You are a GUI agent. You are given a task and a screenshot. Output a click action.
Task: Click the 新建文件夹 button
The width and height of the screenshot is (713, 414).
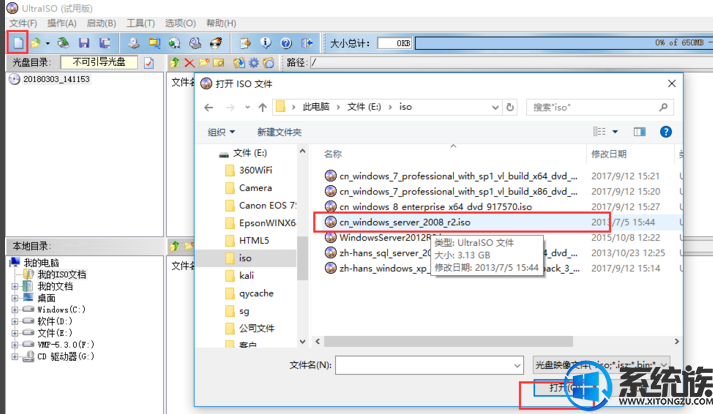tap(279, 132)
